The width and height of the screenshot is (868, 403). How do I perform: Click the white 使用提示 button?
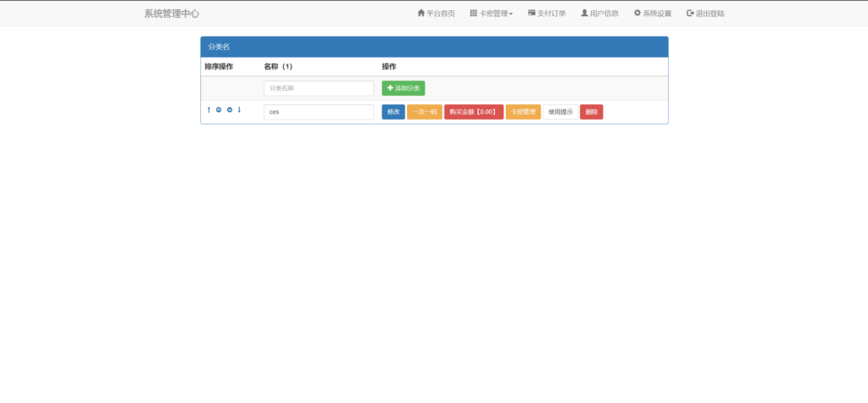click(560, 112)
